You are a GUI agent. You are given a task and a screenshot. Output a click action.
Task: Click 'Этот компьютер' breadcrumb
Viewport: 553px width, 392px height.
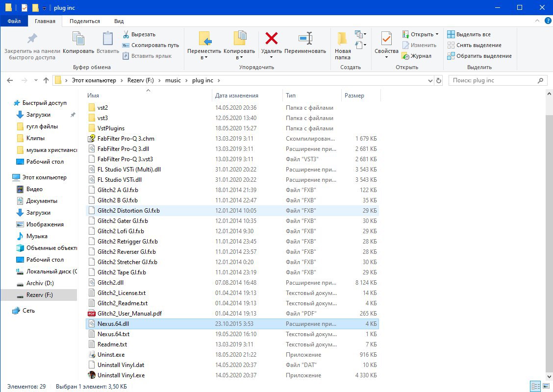[x=94, y=80]
